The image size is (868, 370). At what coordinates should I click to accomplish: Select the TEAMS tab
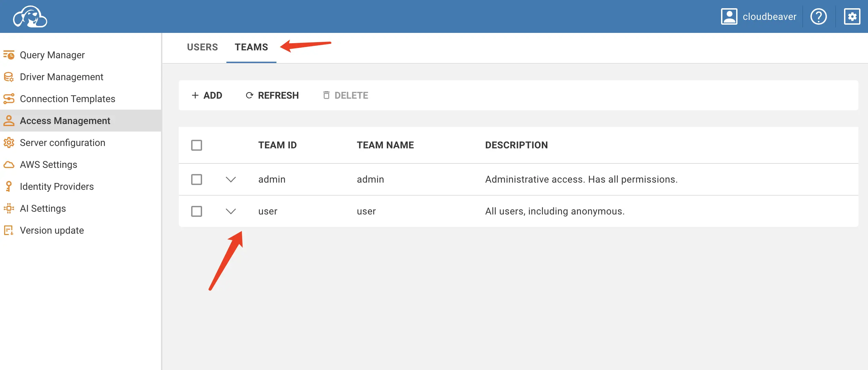251,47
